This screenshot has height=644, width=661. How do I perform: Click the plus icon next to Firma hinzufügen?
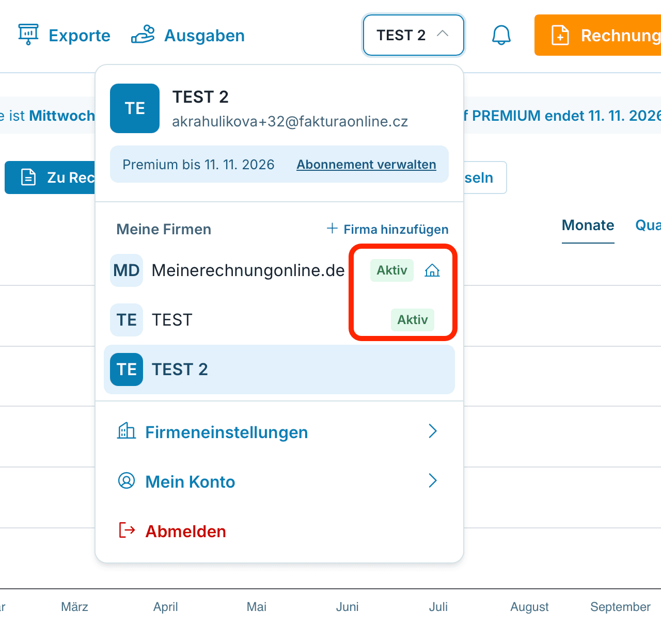pos(332,229)
